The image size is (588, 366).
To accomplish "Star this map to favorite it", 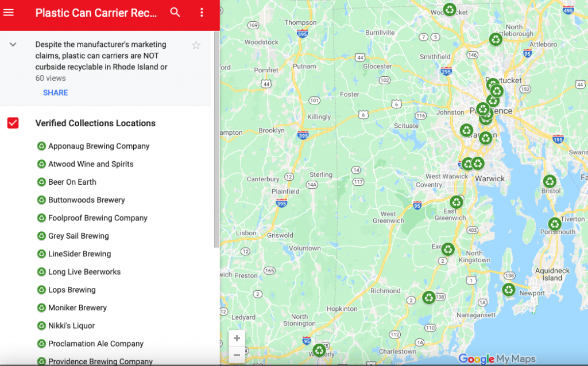I will tap(196, 44).
